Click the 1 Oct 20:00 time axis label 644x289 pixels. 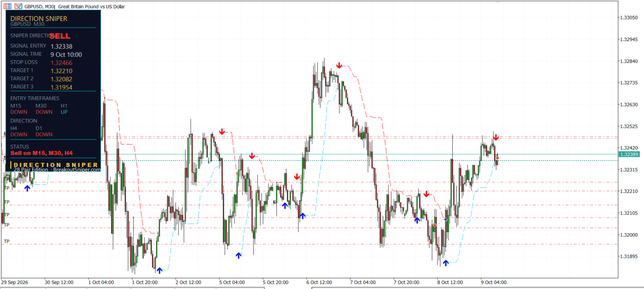point(145,282)
